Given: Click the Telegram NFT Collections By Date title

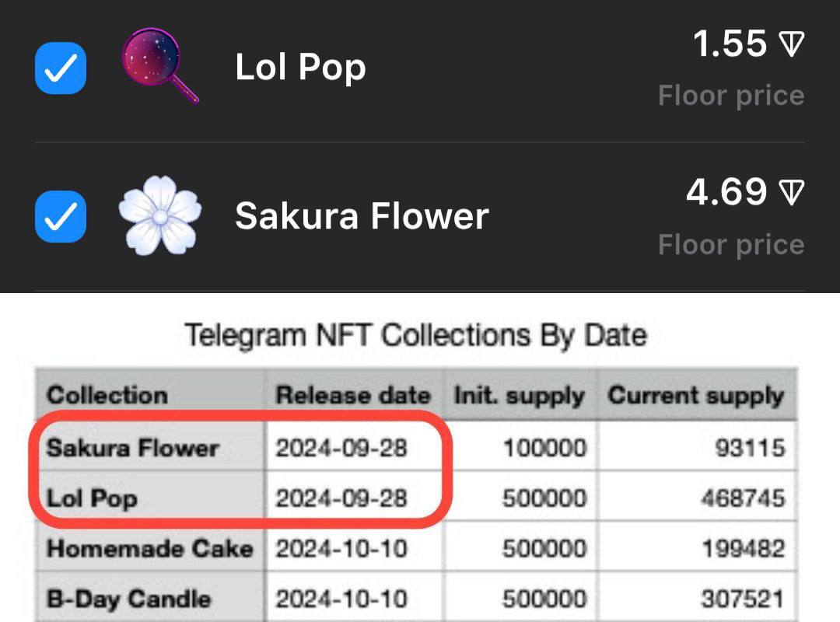Looking at the screenshot, I should coord(416,335).
